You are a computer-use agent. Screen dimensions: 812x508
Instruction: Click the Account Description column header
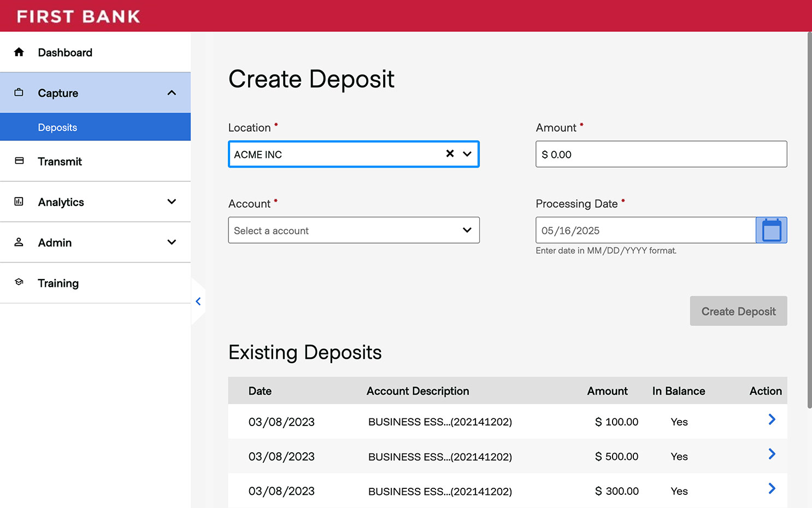[x=418, y=391]
